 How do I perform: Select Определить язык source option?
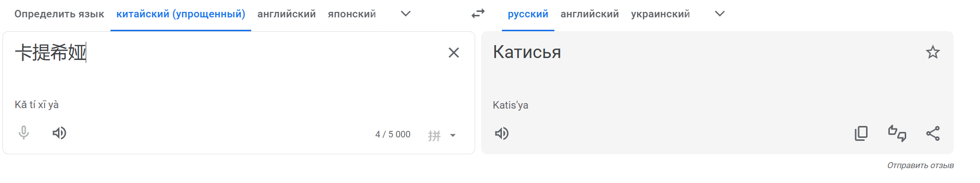pos(59,14)
